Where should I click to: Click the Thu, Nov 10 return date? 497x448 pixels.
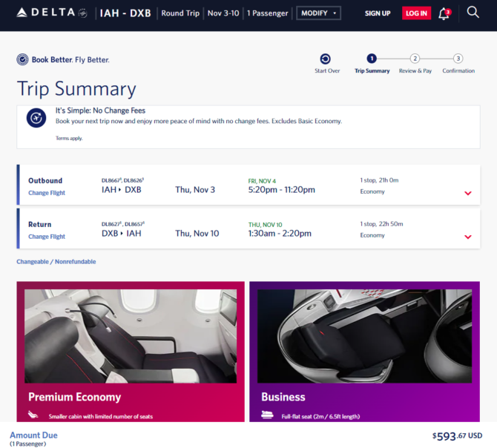point(197,234)
